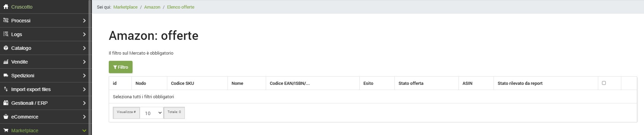Click the Nodo column header

pyautogui.click(x=149, y=83)
